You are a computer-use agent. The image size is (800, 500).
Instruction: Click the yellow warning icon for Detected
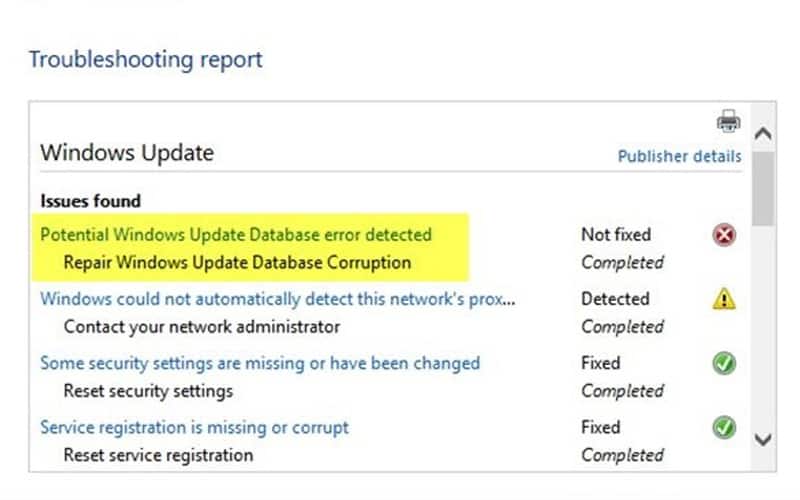pos(725,299)
